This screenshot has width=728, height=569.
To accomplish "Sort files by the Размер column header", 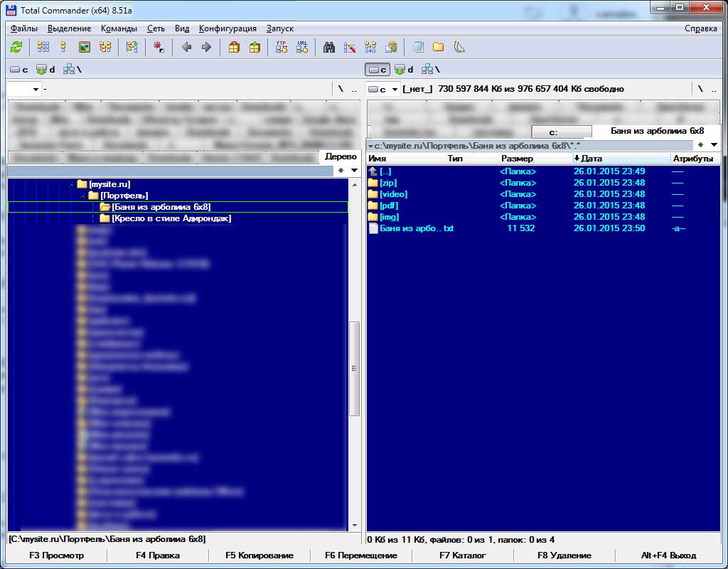I will pyautogui.click(x=535, y=159).
